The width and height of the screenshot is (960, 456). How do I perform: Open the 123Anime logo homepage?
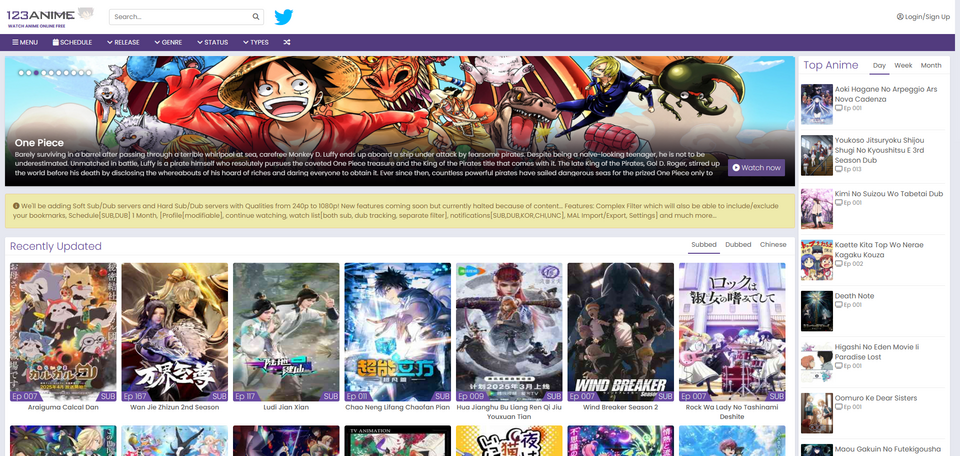point(50,17)
